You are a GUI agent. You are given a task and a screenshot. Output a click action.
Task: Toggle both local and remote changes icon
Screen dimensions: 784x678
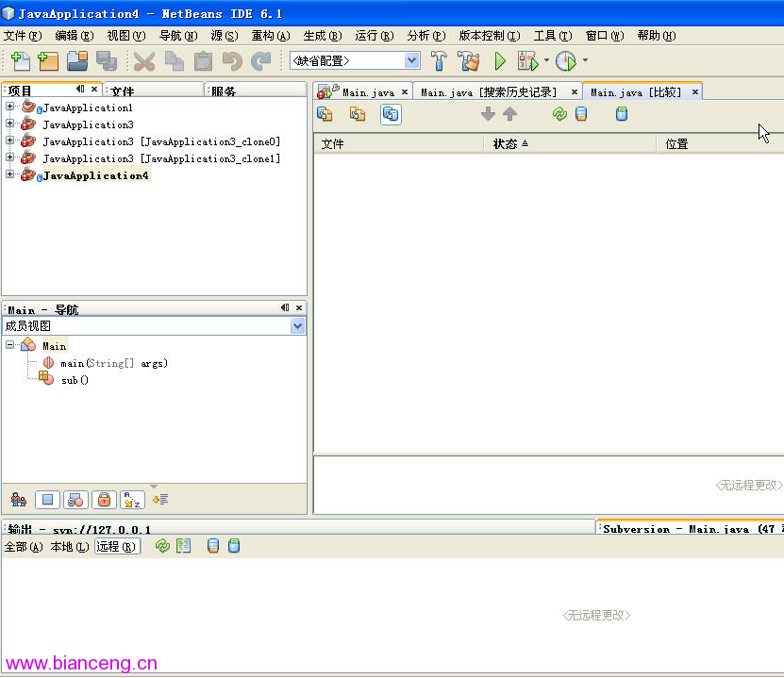pos(391,114)
